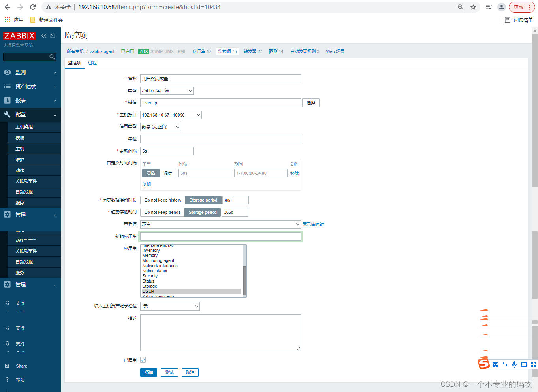Viewport: 538px width, 392px height.
Task: Click the Chrome media control icon
Action: pos(489,7)
